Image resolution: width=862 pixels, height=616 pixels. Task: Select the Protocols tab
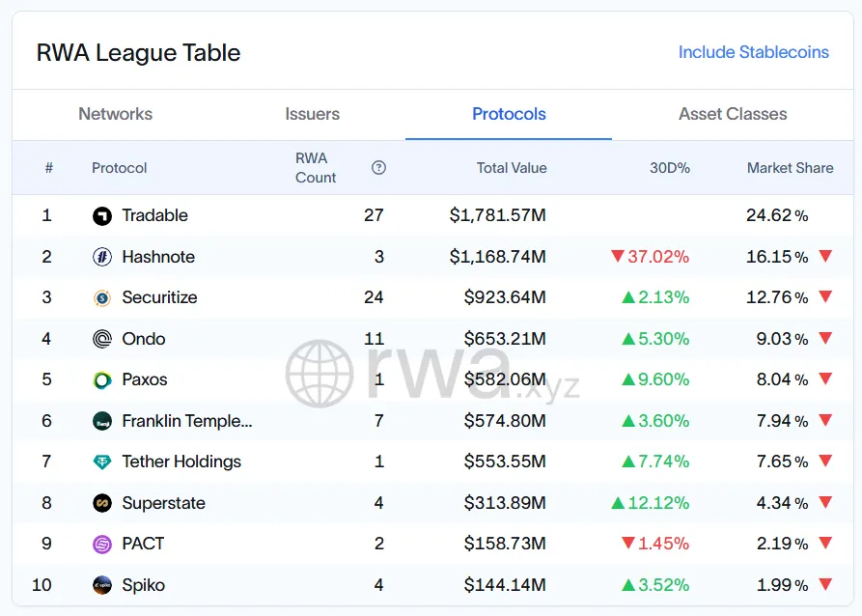(509, 114)
